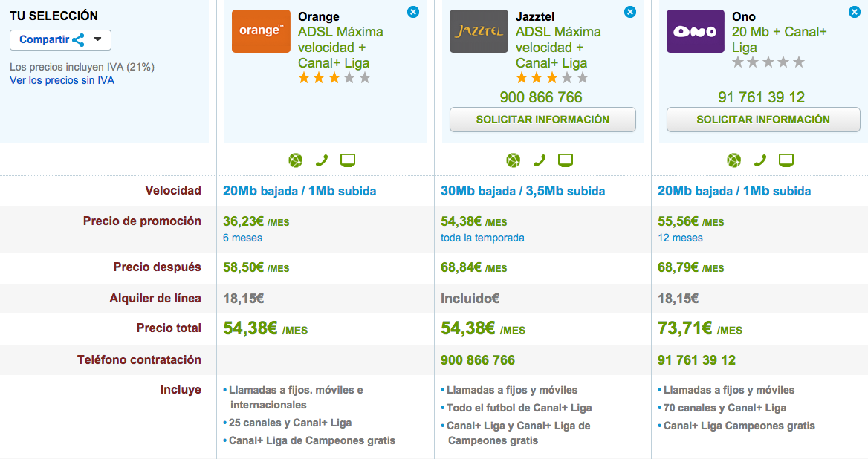Click Jazztel contract phone in Teléfono contratación row
The width and height of the screenshot is (868, 459).
(478, 360)
